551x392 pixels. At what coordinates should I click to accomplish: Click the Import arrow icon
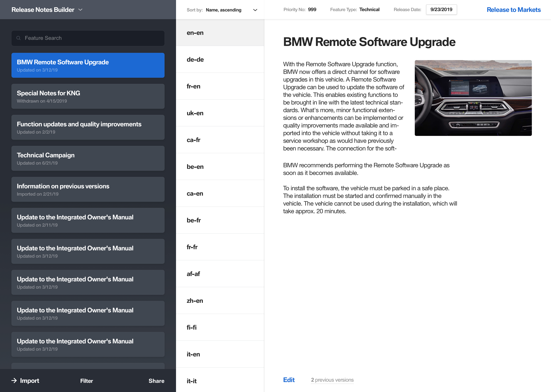tap(14, 381)
